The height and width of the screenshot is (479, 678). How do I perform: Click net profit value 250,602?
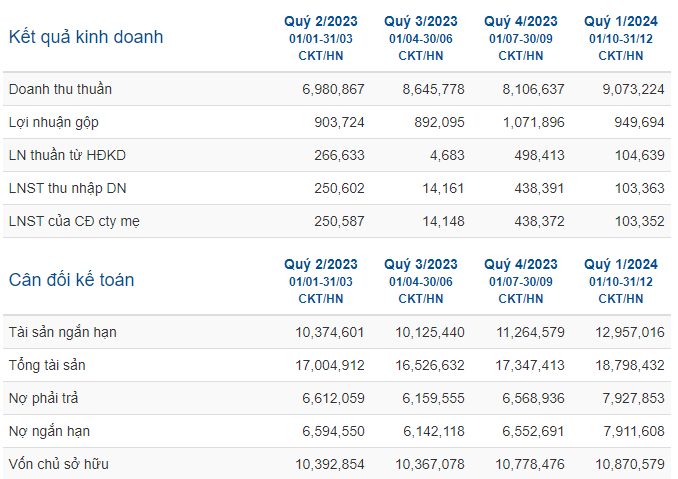(339, 188)
